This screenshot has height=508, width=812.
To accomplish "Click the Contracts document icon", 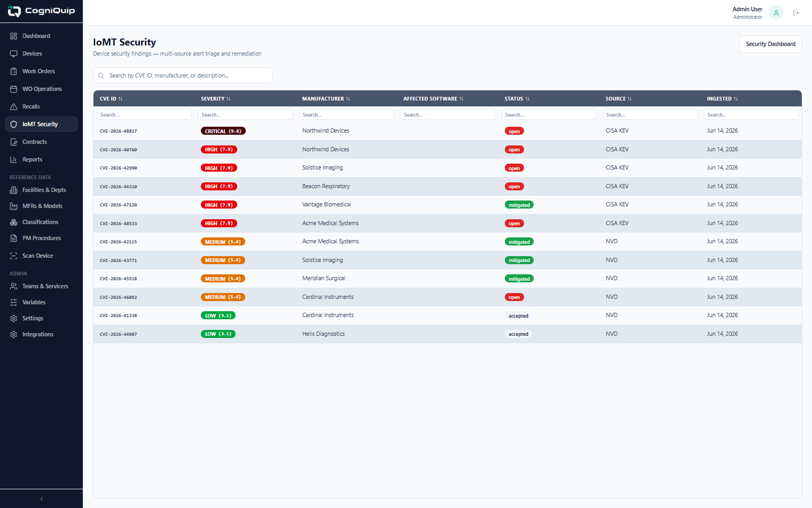I will point(14,142).
